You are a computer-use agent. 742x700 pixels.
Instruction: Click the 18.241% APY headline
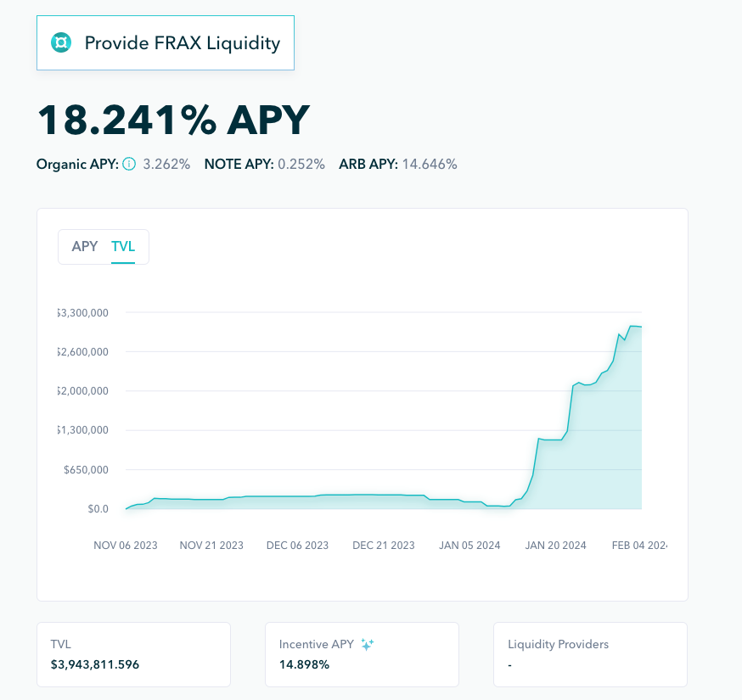[x=173, y=120]
